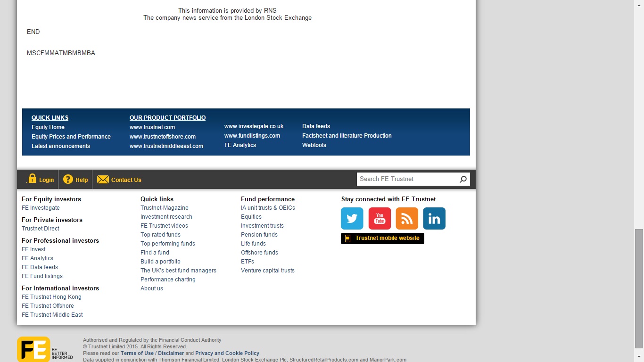644x362 pixels.
Task: Open Login link text
Action: pyautogui.click(x=46, y=180)
